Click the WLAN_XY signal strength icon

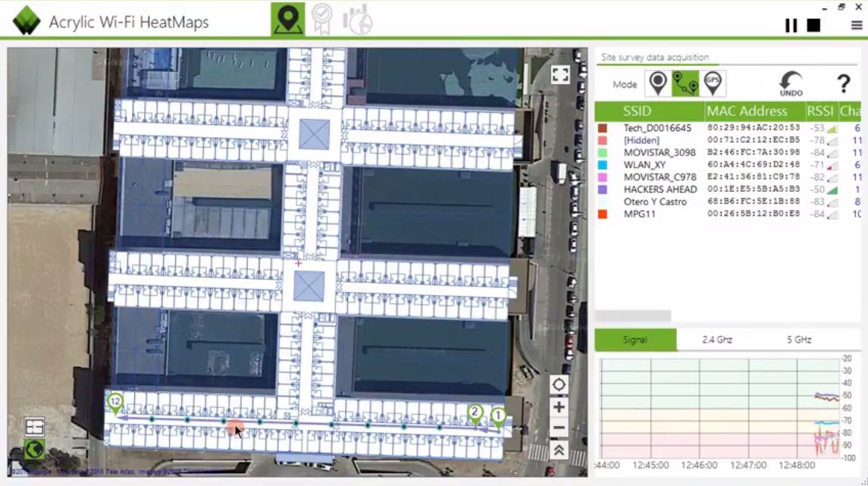832,165
